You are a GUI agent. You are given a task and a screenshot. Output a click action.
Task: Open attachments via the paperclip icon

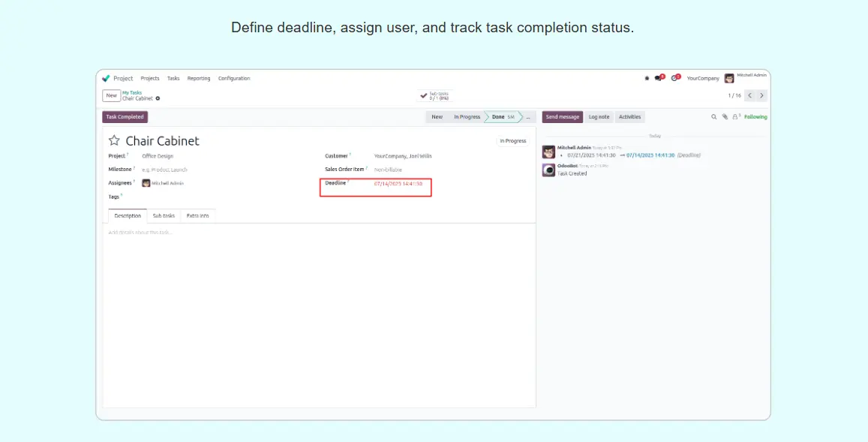click(725, 117)
